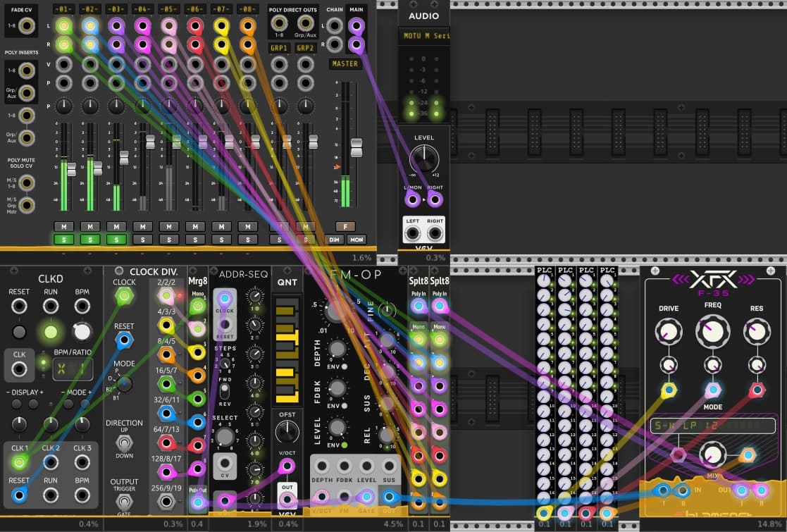This screenshot has width=787, height=532.
Task: Click the CLKD grey reset push button
Action: tap(19, 332)
